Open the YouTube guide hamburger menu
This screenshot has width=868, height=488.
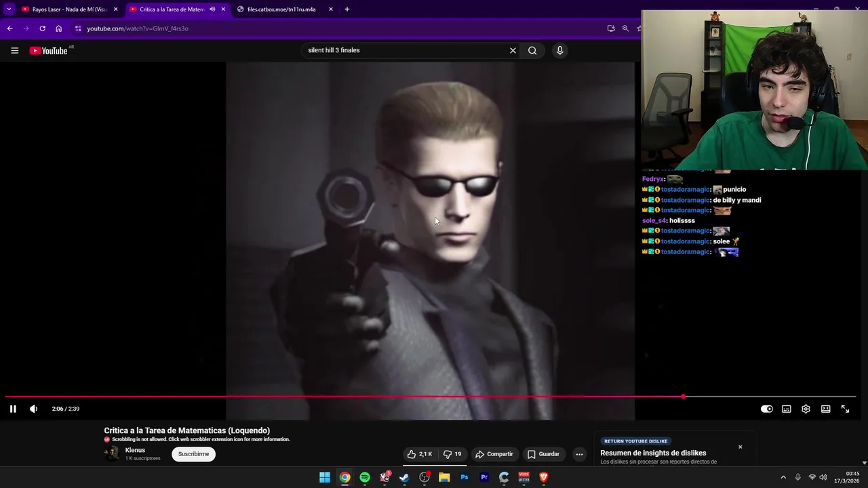point(14,50)
